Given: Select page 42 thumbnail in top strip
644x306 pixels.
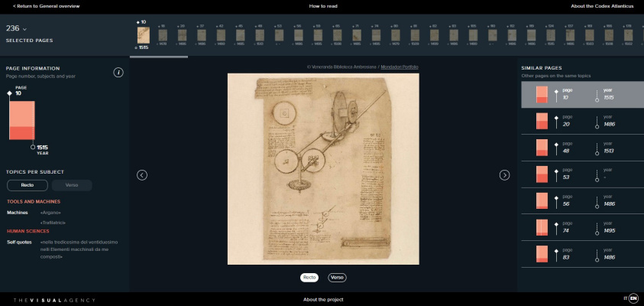Looking at the screenshot, I should (x=221, y=35).
